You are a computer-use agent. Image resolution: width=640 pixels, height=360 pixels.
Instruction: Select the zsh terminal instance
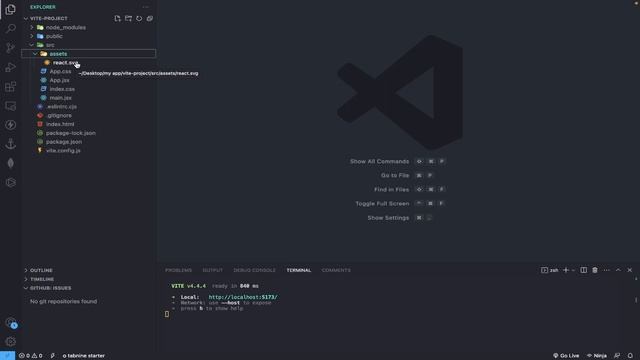(x=549, y=270)
